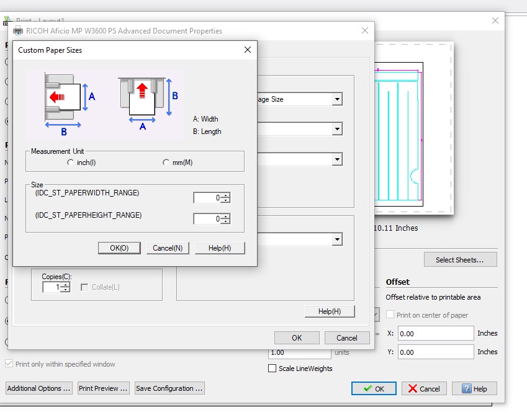Viewport: 527px width, 420px height.
Task: Expand the Page Size dropdown
Action: pyautogui.click(x=337, y=99)
